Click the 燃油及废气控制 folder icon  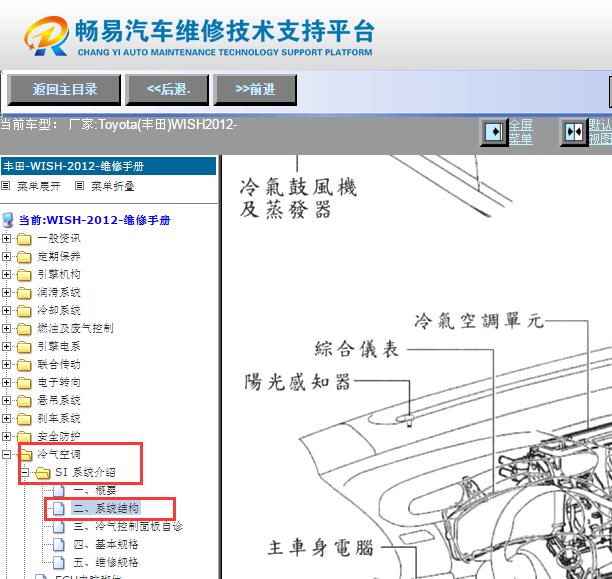[x=24, y=329]
